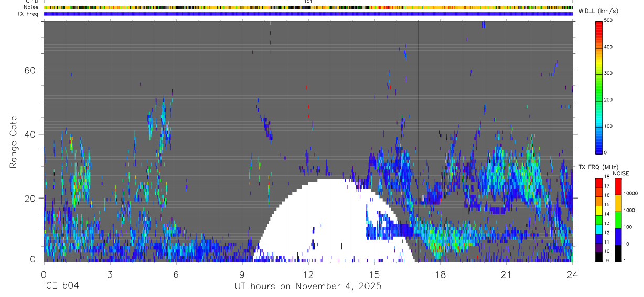Click the 24 hour tick on time axis
Image resolution: width=644 pixels, height=297 pixels.
(572, 274)
